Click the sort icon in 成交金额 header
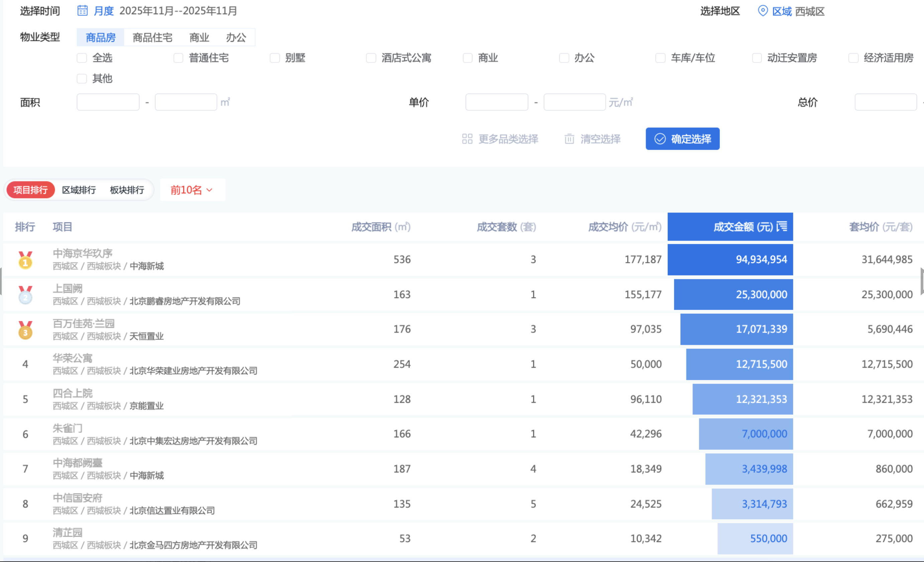The width and height of the screenshot is (924, 562). tap(782, 227)
